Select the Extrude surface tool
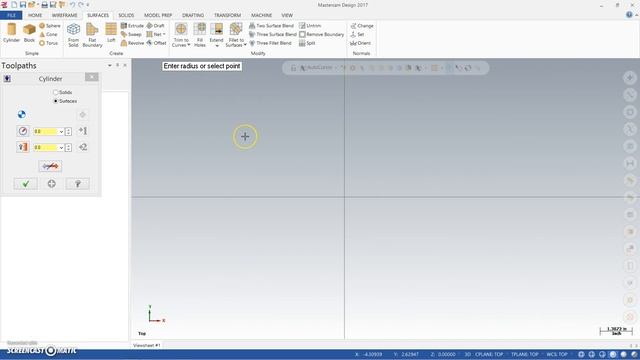 click(132, 26)
